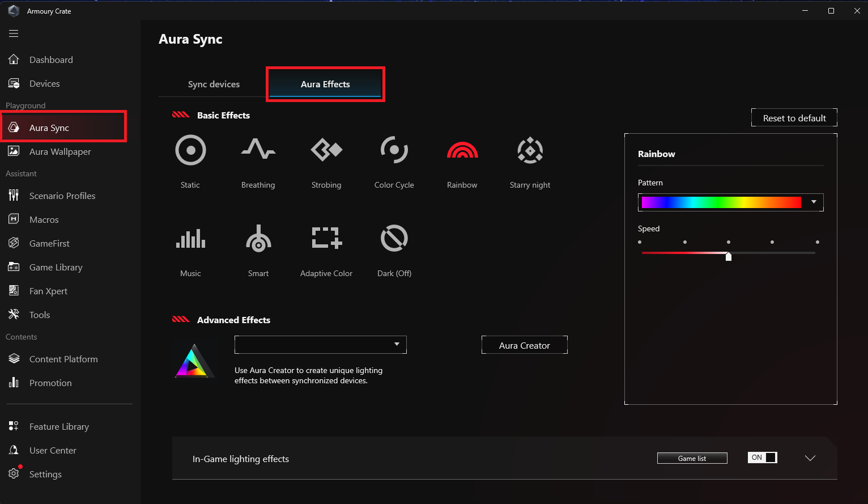Set Speed to the fastest dot marker
Viewport: 868px width, 504px height.
point(818,242)
